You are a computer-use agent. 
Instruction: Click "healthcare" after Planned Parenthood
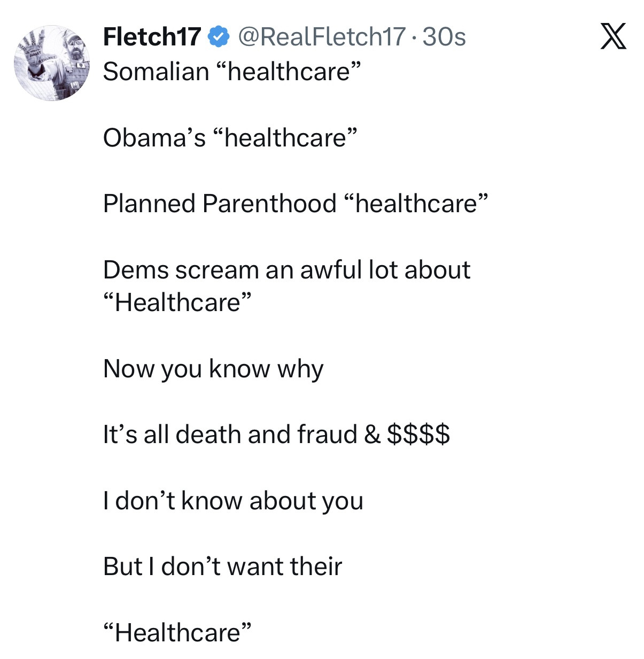point(416,204)
